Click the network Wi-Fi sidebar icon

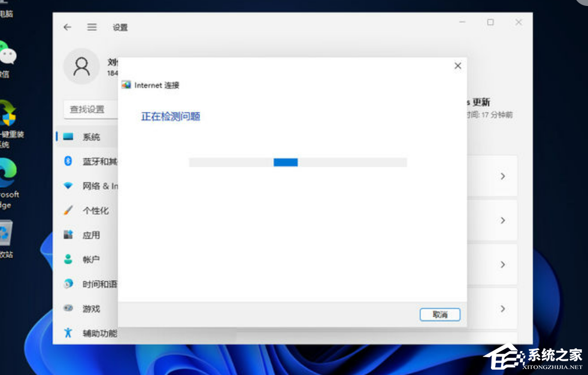[x=68, y=186]
